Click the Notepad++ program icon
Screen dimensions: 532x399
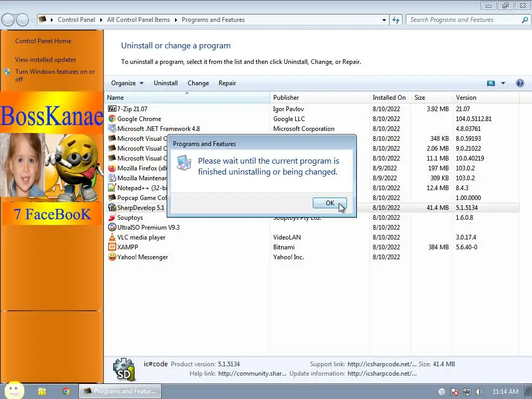tap(112, 188)
